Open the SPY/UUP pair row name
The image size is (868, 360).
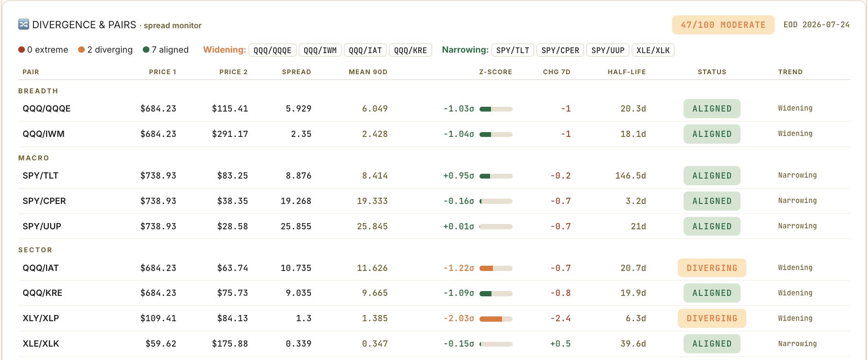[x=42, y=226]
